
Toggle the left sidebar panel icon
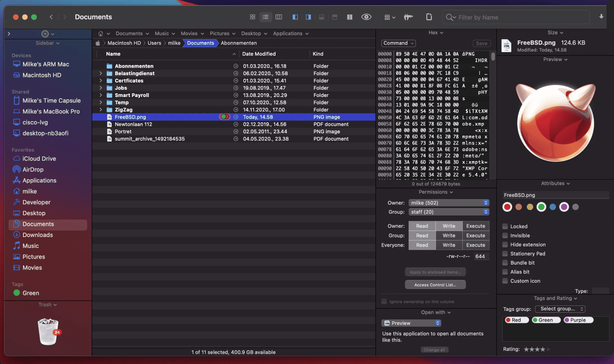click(295, 17)
